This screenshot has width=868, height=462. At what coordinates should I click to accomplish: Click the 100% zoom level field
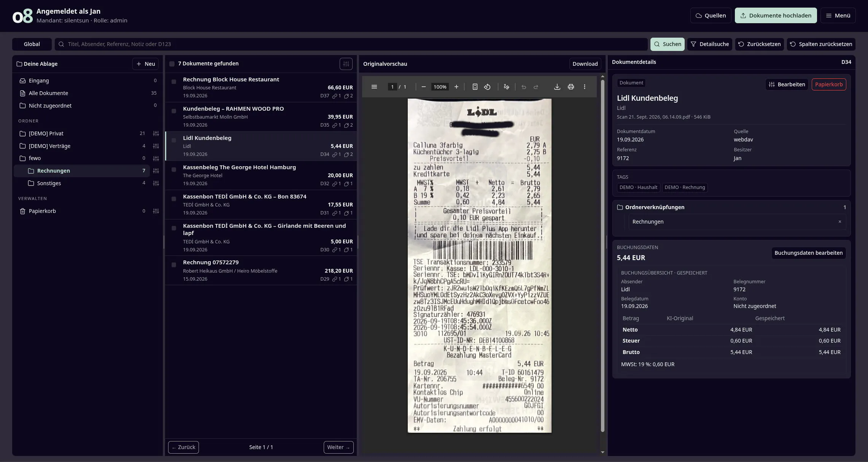pos(440,87)
